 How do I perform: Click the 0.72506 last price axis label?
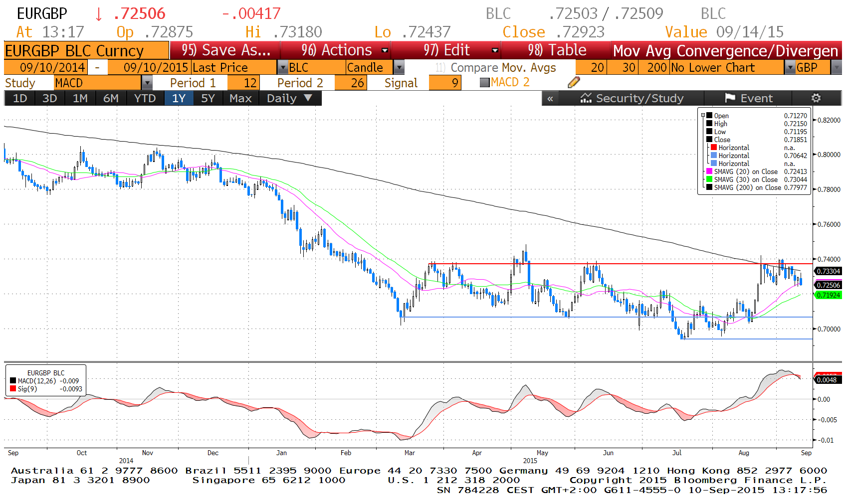[828, 285]
